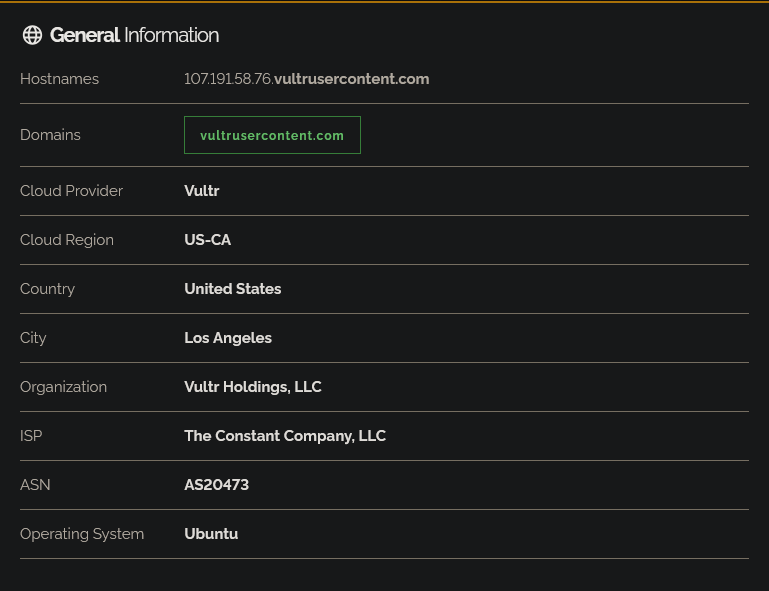Click the Cloud Provider row label
The image size is (769, 591).
click(x=71, y=191)
